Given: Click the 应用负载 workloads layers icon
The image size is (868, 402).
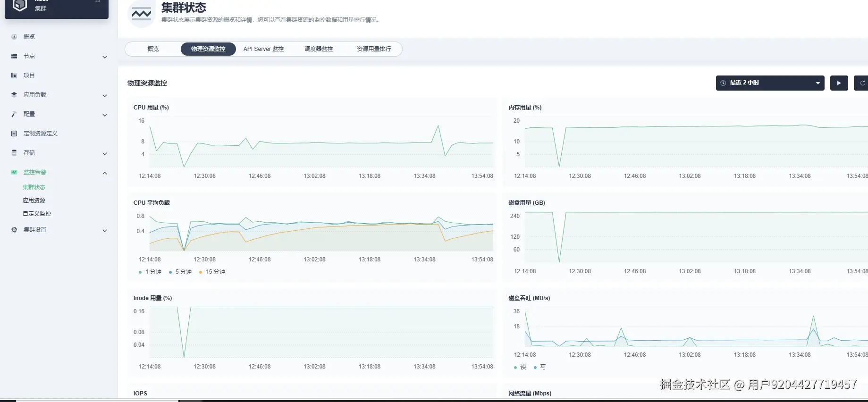Looking at the screenshot, I should (14, 95).
